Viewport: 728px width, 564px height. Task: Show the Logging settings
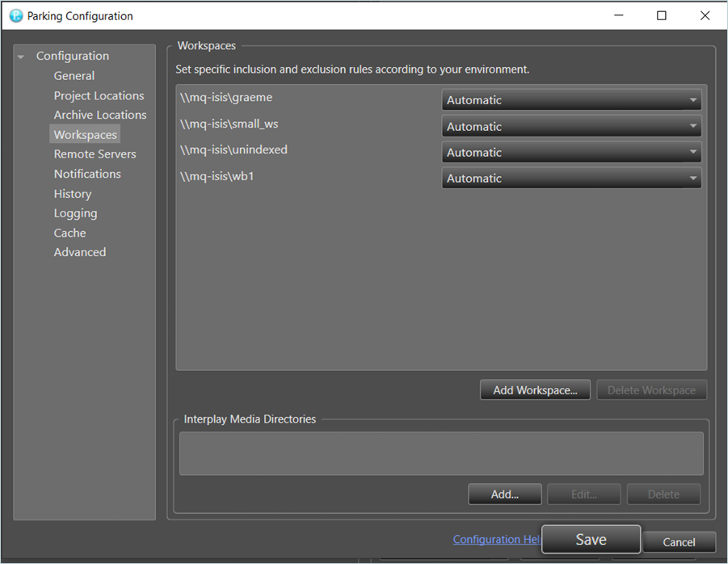pyautogui.click(x=75, y=213)
